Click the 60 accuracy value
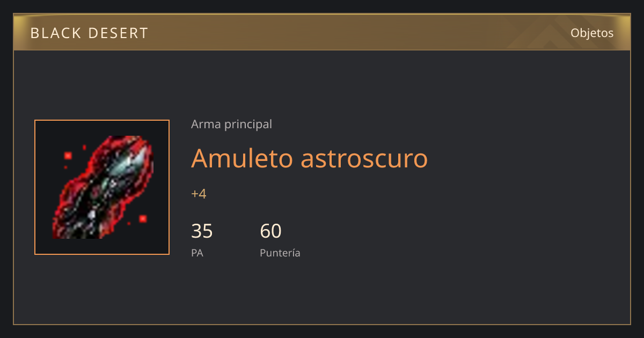The height and width of the screenshot is (338, 644). pyautogui.click(x=270, y=231)
